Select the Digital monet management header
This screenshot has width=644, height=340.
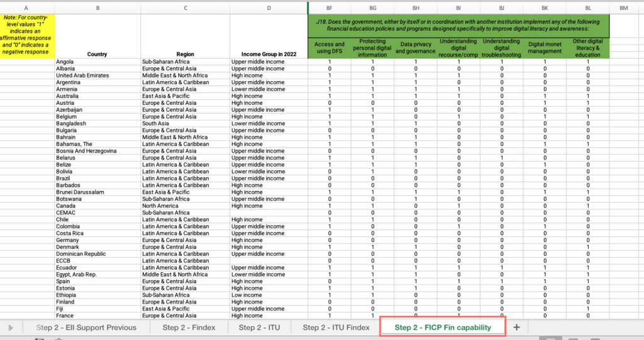click(x=545, y=48)
